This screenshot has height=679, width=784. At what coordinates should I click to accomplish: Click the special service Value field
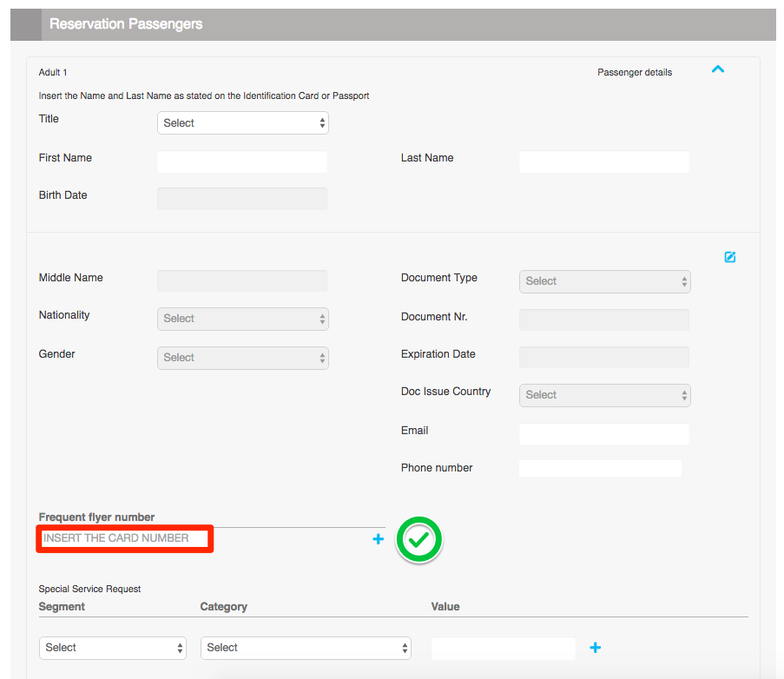point(503,649)
